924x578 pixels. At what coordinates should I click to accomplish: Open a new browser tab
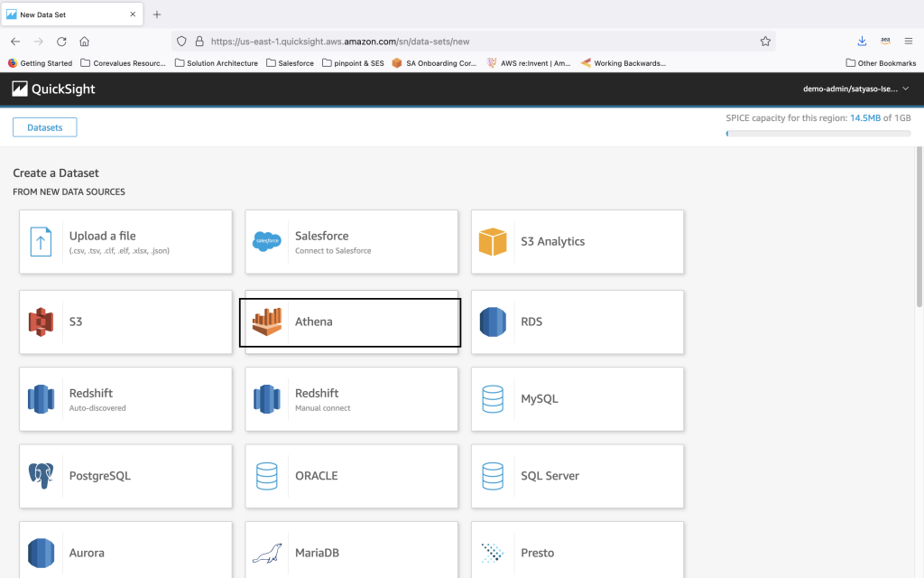click(157, 14)
